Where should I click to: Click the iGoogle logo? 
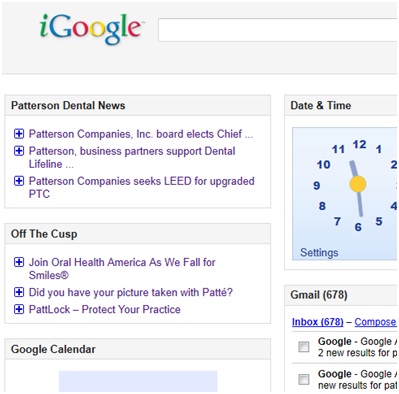tap(92, 29)
